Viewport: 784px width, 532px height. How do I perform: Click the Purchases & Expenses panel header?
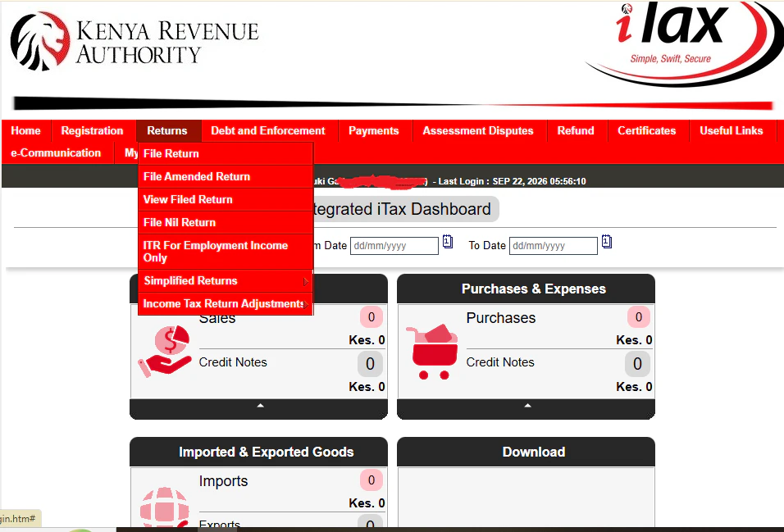pyautogui.click(x=526, y=289)
